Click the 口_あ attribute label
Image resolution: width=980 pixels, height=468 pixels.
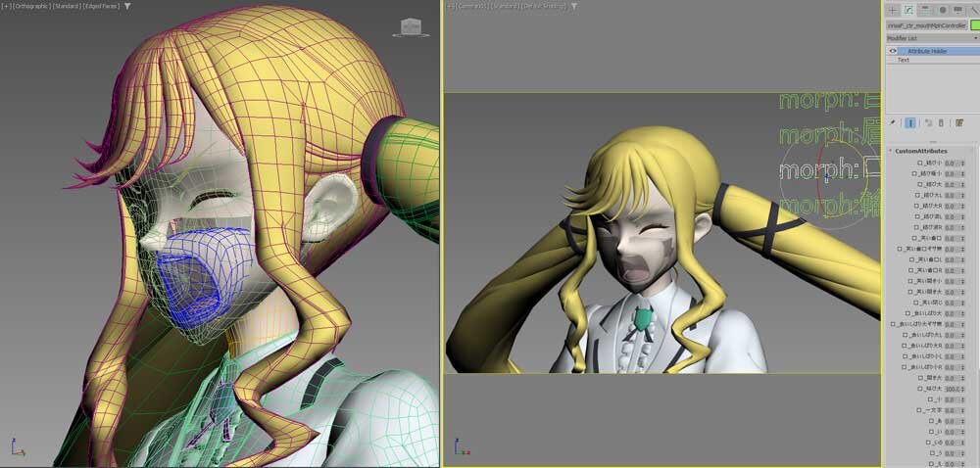click(936, 421)
